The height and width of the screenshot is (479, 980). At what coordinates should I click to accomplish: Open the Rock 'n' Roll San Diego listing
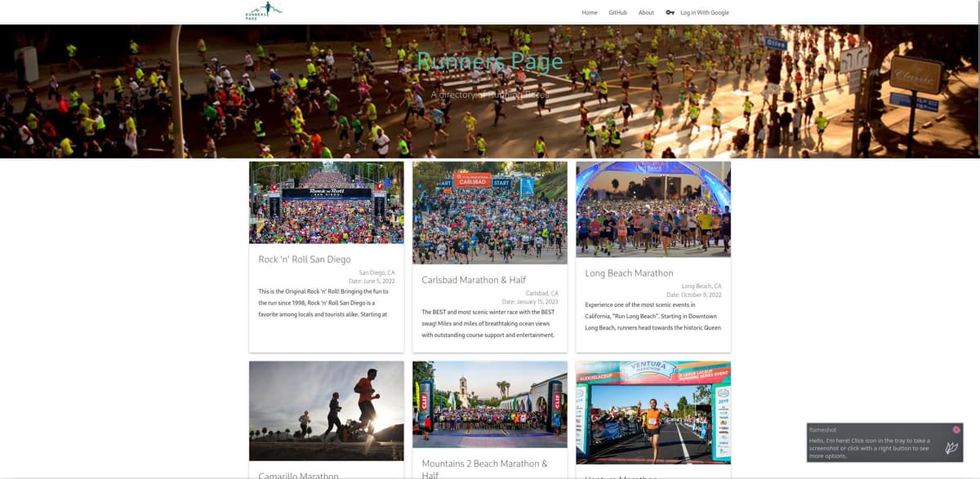click(x=304, y=259)
